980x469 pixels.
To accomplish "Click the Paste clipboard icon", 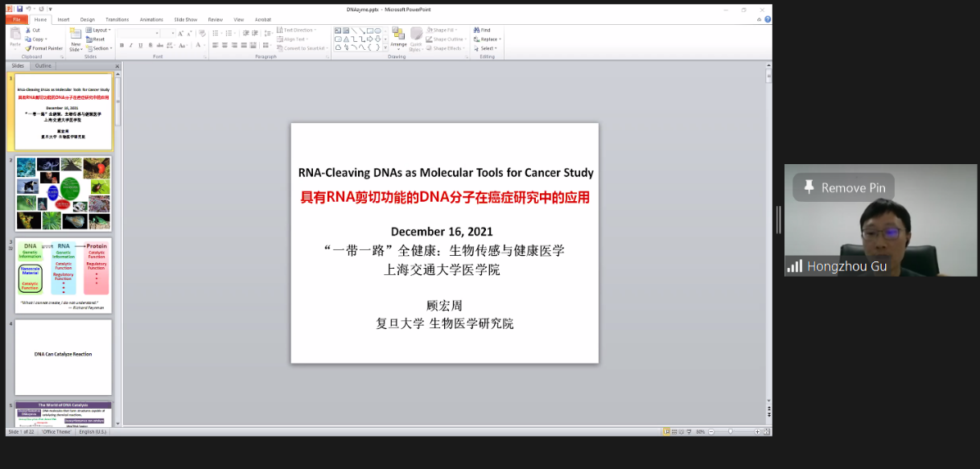I will [15, 35].
